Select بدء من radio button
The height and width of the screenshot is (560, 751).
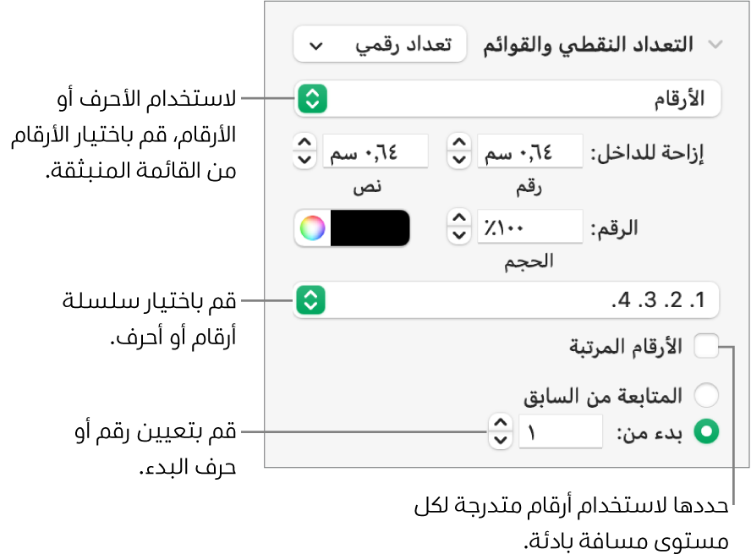[x=705, y=431]
